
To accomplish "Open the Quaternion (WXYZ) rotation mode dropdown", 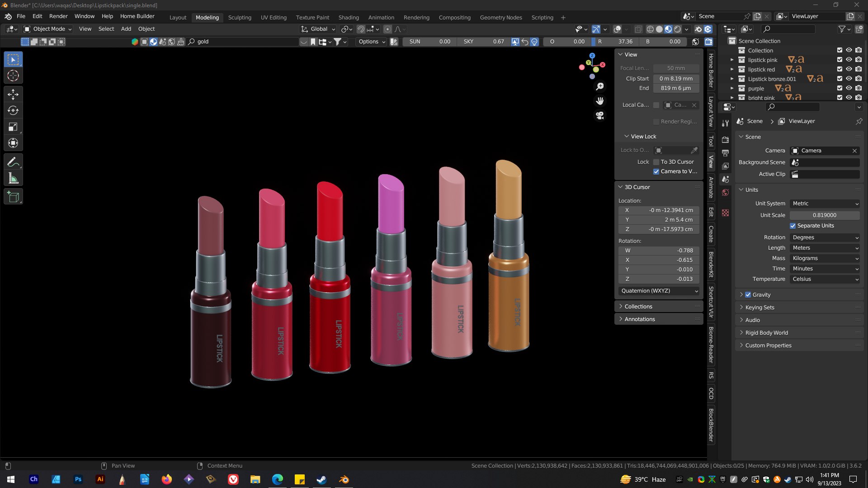I will tap(659, 291).
